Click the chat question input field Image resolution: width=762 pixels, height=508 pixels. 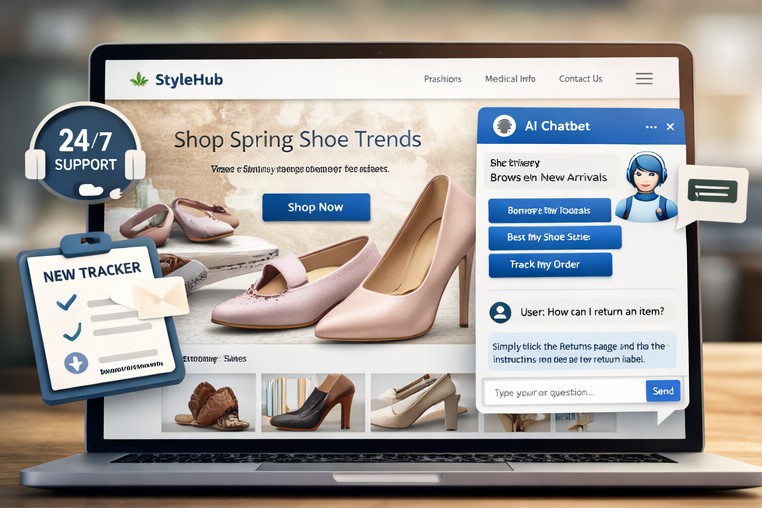[565, 392]
